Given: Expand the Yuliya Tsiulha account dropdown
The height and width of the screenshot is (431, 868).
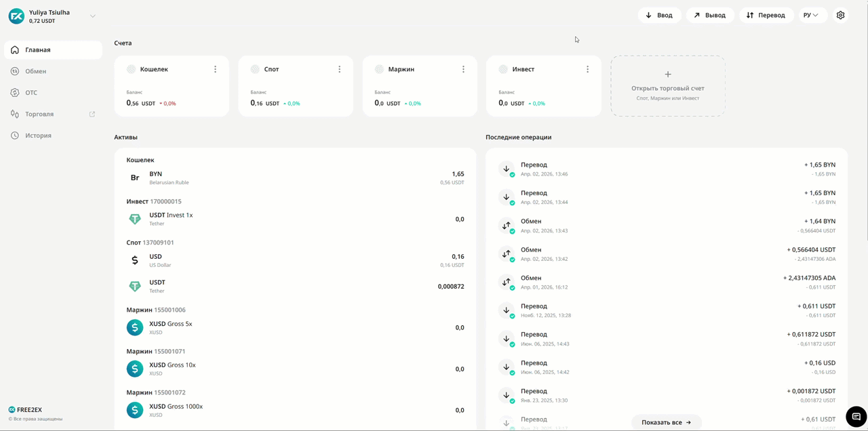Looking at the screenshot, I should click(93, 16).
